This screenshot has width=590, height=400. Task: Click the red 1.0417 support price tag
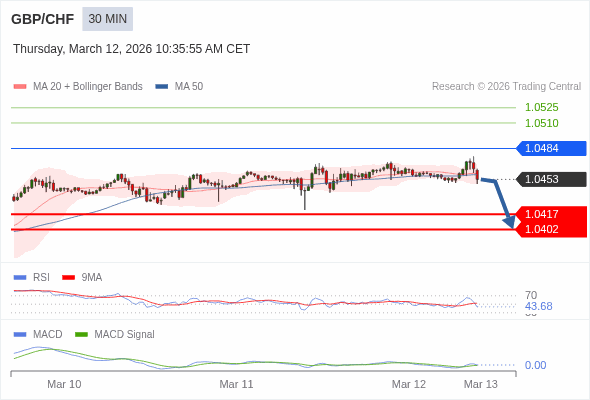click(551, 214)
